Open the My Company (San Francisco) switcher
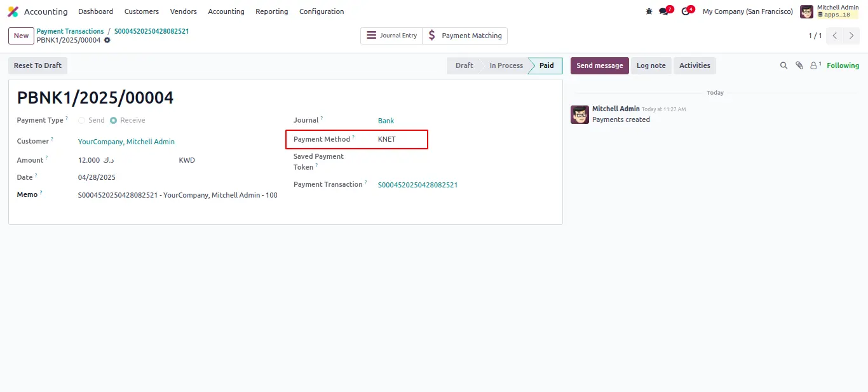The width and height of the screenshot is (868, 392). tap(748, 11)
